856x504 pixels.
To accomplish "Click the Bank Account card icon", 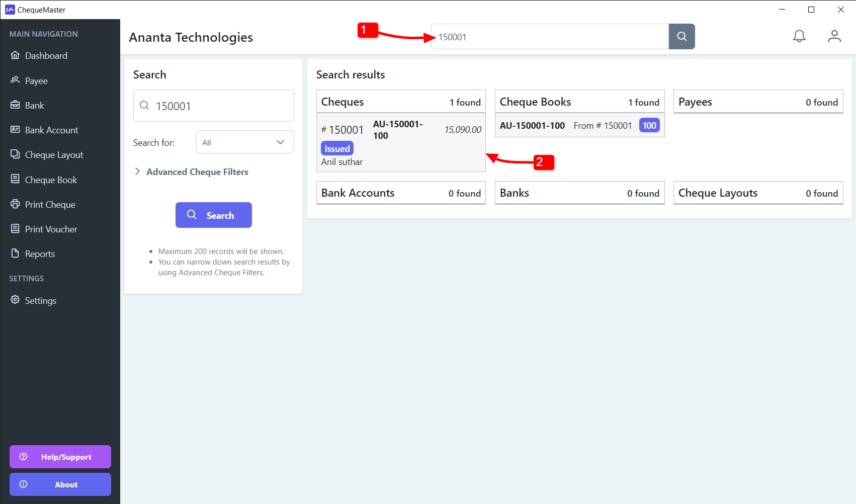I will pos(15,129).
